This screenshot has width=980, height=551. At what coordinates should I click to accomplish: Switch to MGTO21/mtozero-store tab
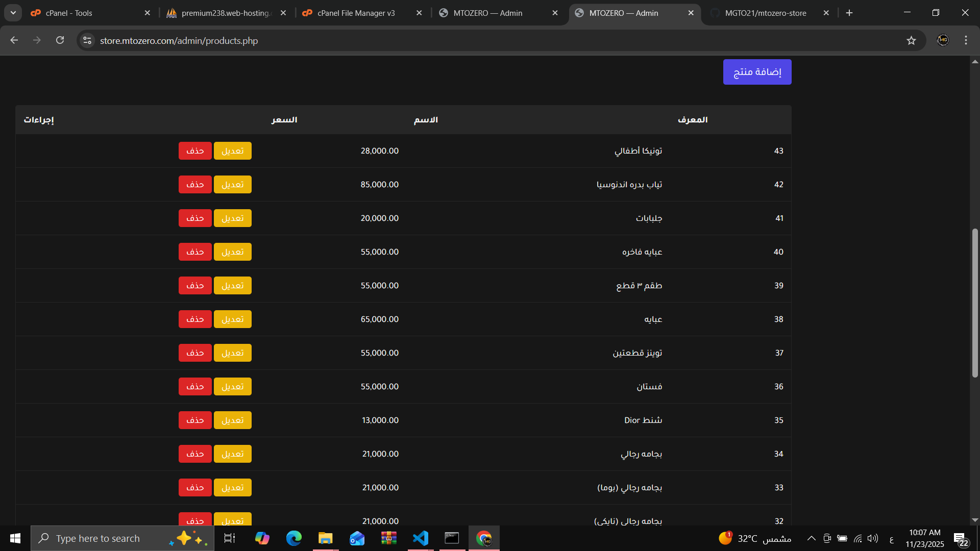coord(765,13)
